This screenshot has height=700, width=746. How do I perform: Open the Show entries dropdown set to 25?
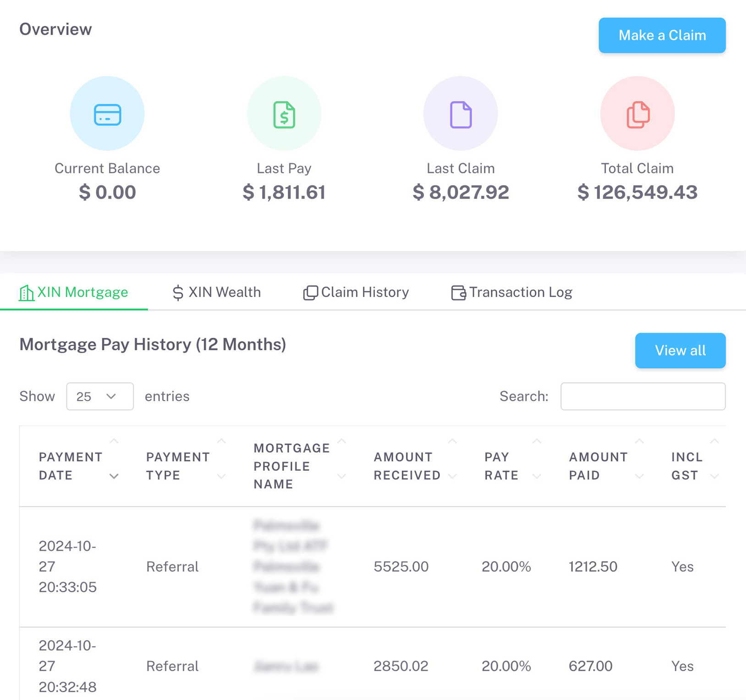tap(100, 396)
